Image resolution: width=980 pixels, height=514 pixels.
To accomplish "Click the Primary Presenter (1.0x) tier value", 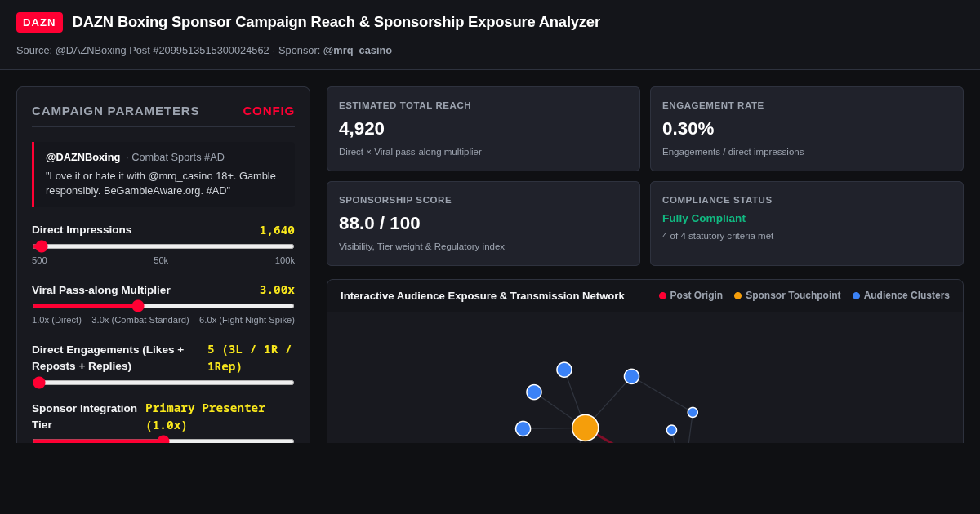I will pyautogui.click(x=206, y=417).
